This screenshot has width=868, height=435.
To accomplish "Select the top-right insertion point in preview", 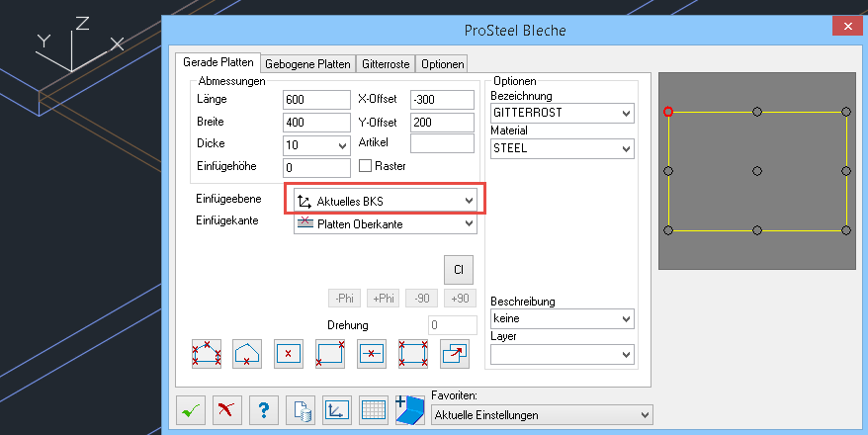I will (846, 112).
